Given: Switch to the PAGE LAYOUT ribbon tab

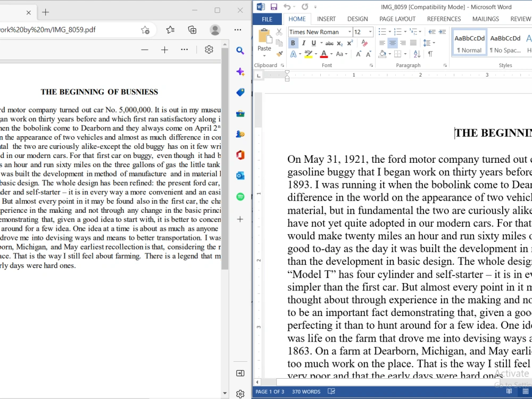Looking at the screenshot, I should [x=397, y=19].
